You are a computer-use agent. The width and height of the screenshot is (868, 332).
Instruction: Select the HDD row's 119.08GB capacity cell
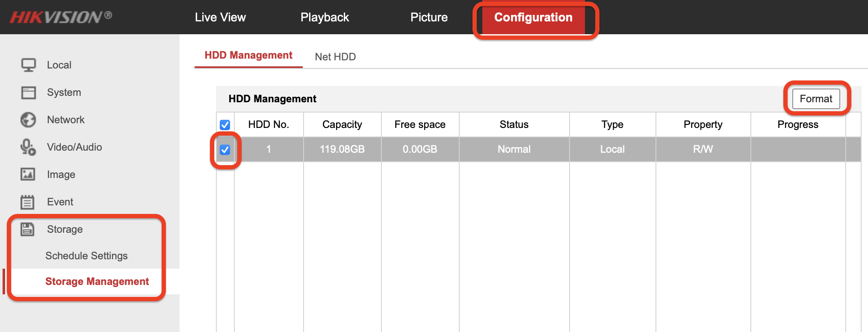click(342, 149)
